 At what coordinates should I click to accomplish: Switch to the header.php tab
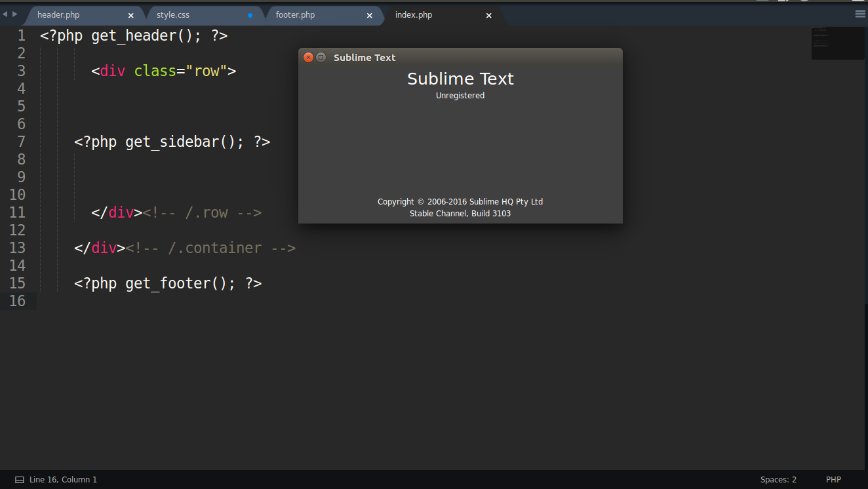[58, 15]
